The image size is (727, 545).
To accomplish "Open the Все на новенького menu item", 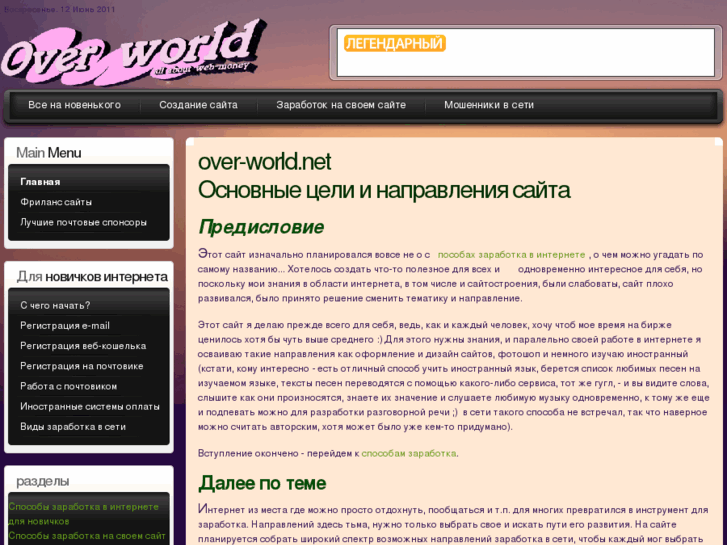I will (74, 105).
